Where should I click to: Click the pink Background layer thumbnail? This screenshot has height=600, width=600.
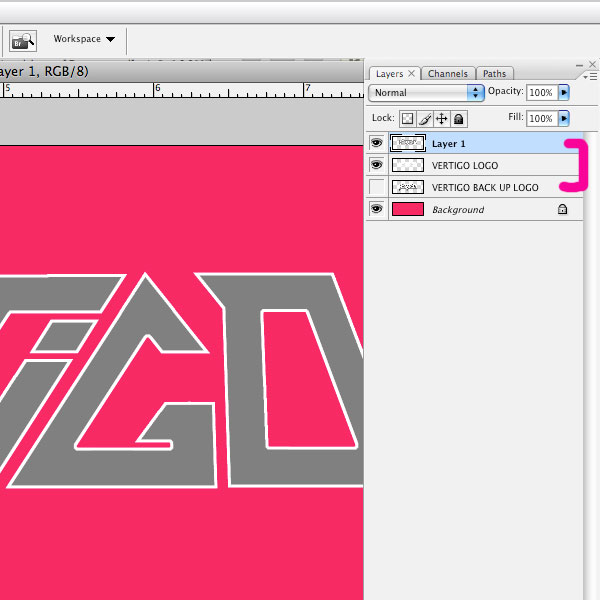tap(408, 210)
